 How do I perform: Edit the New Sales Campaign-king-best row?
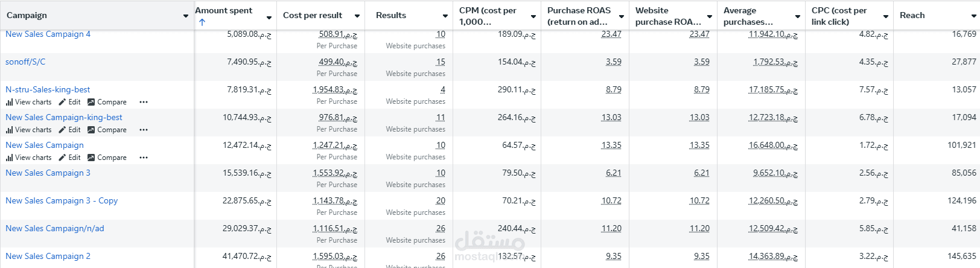pyautogui.click(x=69, y=130)
